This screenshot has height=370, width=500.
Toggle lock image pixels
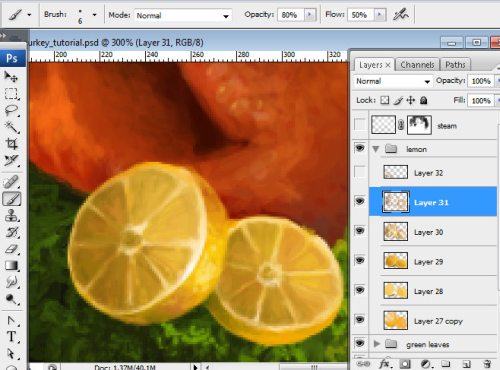click(x=398, y=100)
